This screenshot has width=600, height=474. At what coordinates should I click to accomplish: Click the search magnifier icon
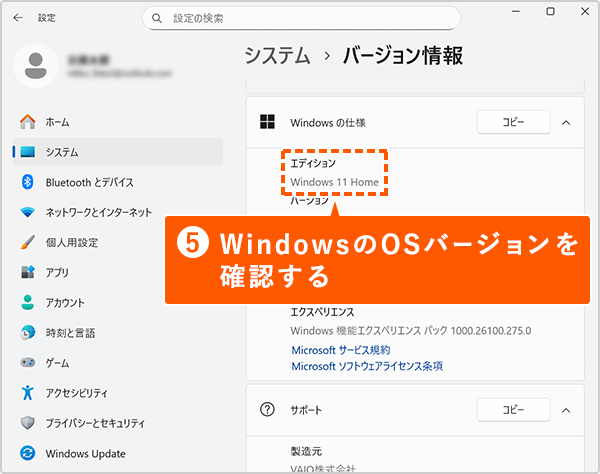pos(157,18)
